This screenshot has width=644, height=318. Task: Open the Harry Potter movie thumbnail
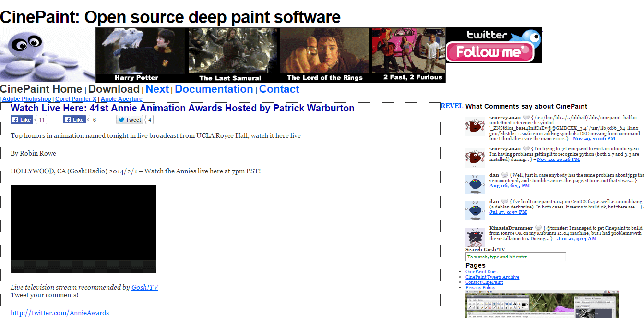pyautogui.click(x=140, y=55)
